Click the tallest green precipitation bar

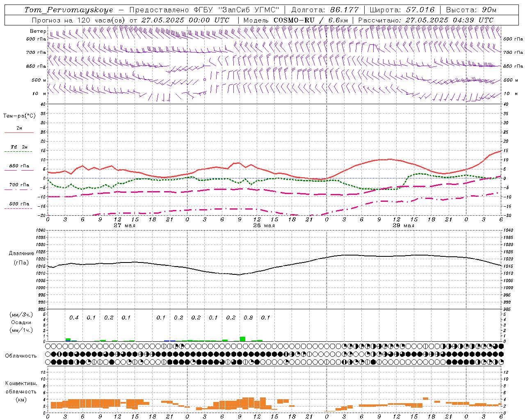pos(242,339)
